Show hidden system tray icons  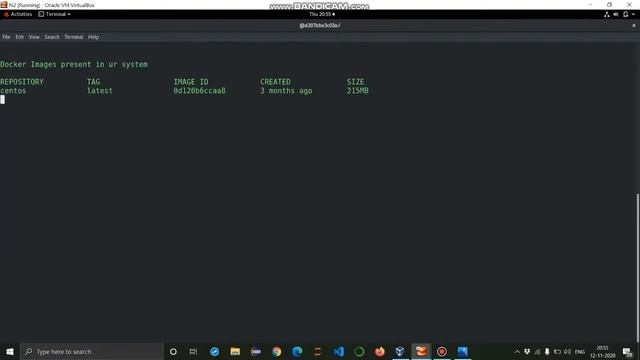pos(517,351)
